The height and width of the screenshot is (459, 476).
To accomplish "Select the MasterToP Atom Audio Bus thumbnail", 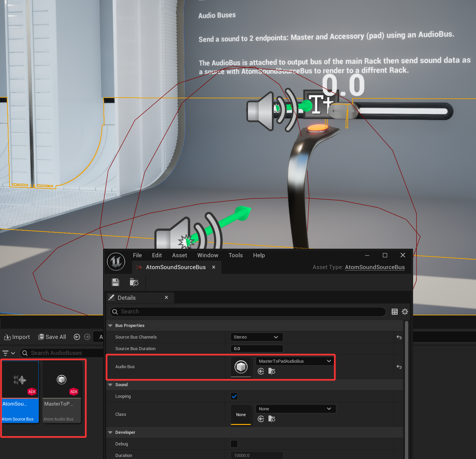I will tap(61, 379).
